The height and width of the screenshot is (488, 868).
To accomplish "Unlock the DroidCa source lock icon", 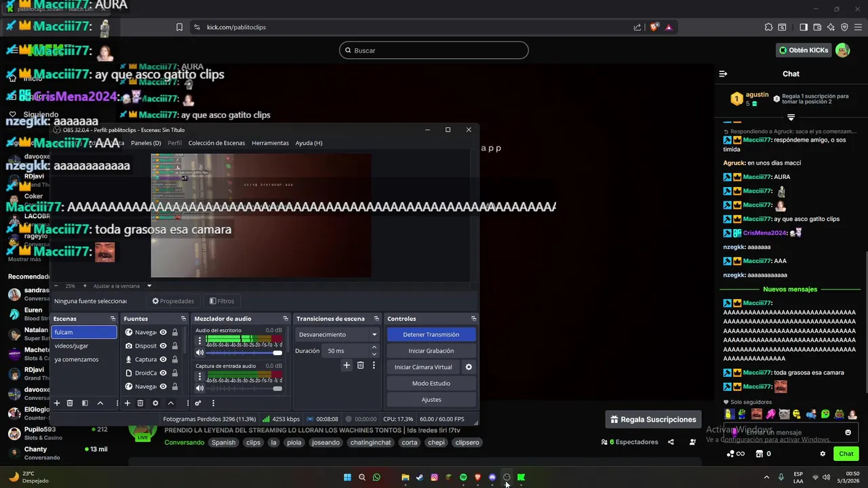I will coord(175,373).
